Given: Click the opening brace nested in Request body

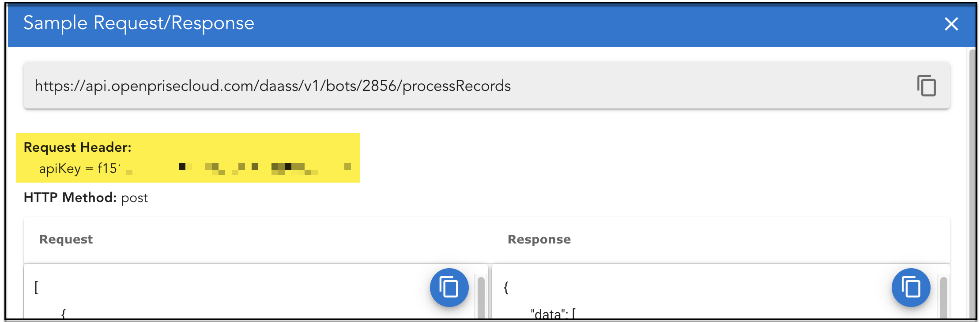Looking at the screenshot, I should [64, 314].
